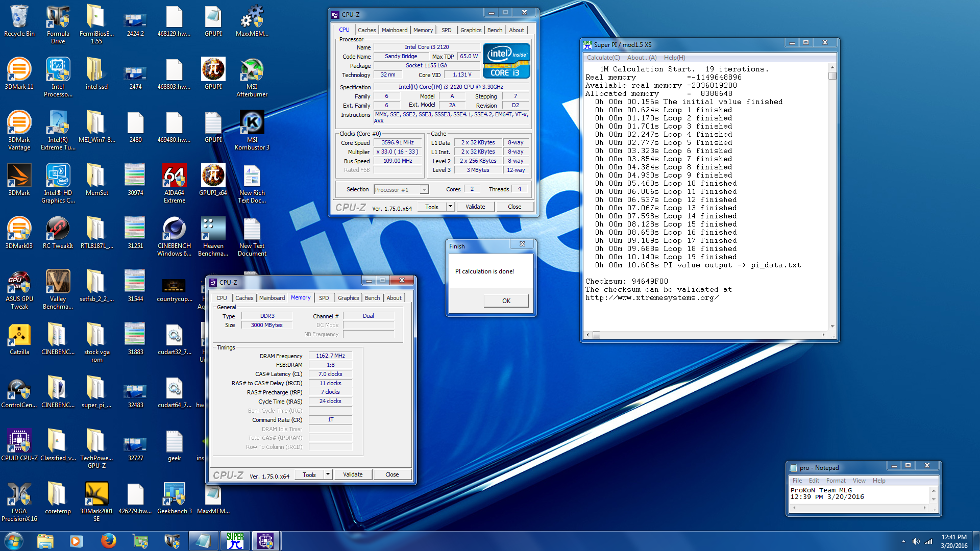The image size is (980, 551).
Task: Click Validate in lower CPU-Z Memory window
Action: (x=353, y=474)
